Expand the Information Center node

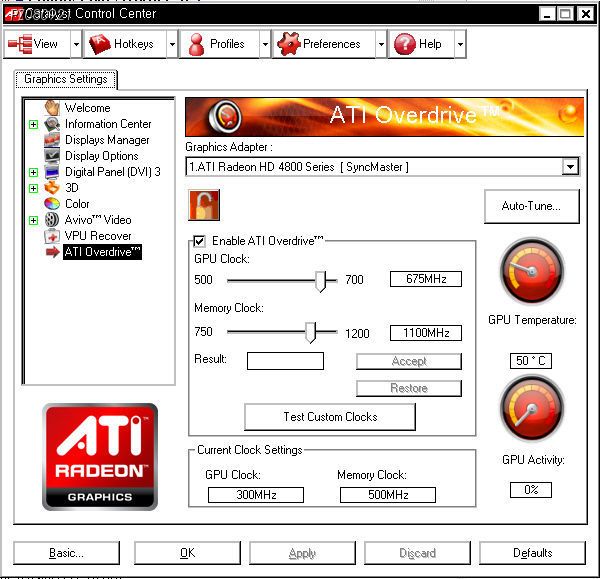(33, 124)
